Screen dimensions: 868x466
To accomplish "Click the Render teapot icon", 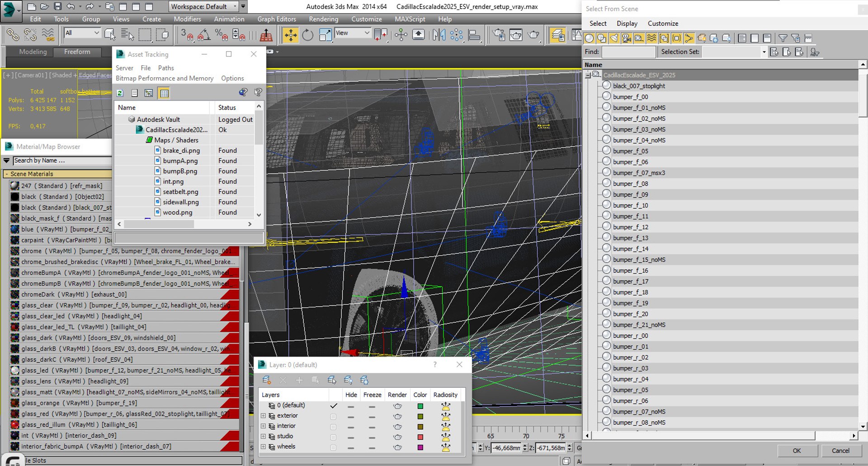I will [x=534, y=35].
